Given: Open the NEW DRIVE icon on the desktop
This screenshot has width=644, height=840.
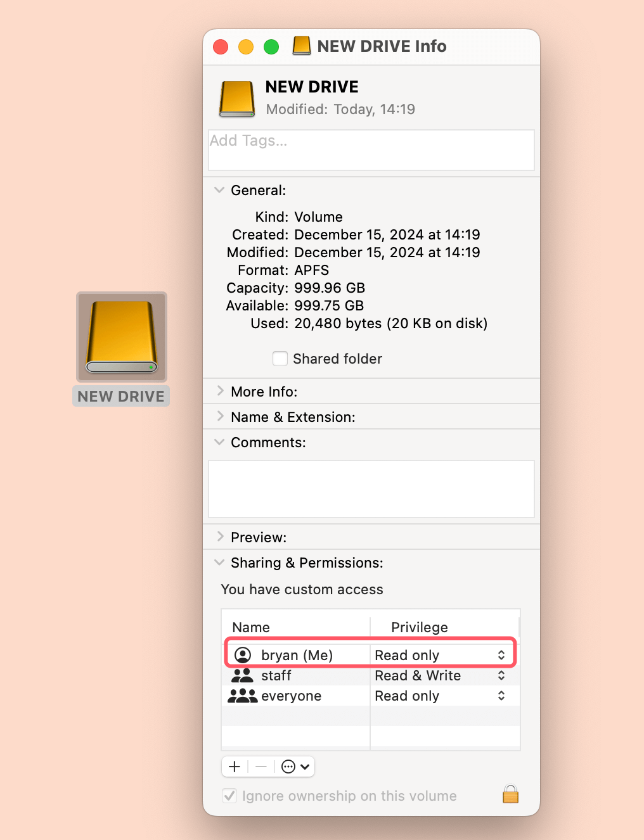Looking at the screenshot, I should [x=121, y=336].
